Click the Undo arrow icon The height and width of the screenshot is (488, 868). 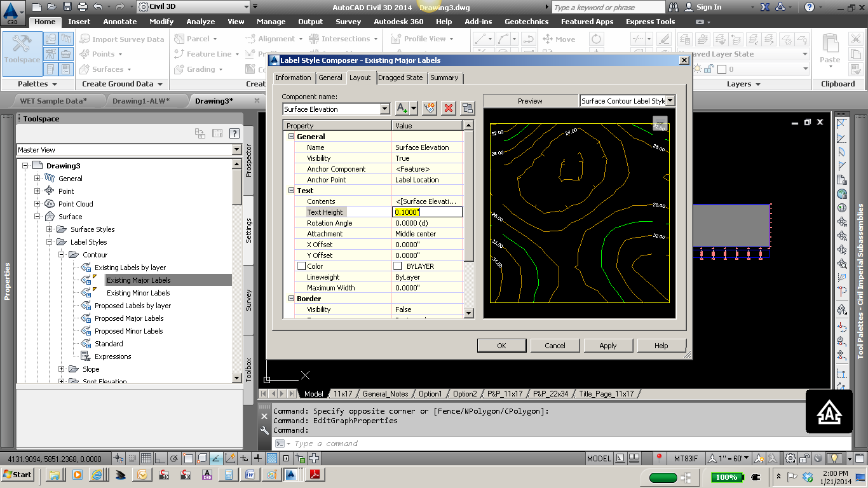pyautogui.click(x=97, y=7)
